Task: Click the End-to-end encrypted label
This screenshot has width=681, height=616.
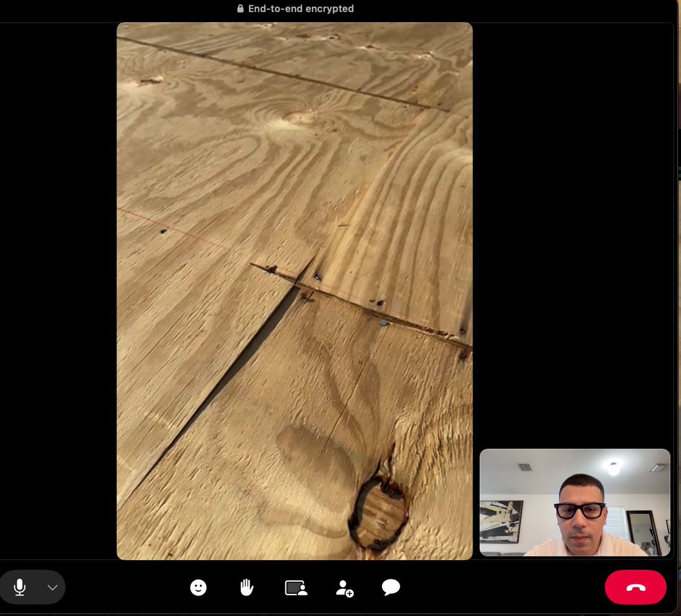Action: point(301,9)
